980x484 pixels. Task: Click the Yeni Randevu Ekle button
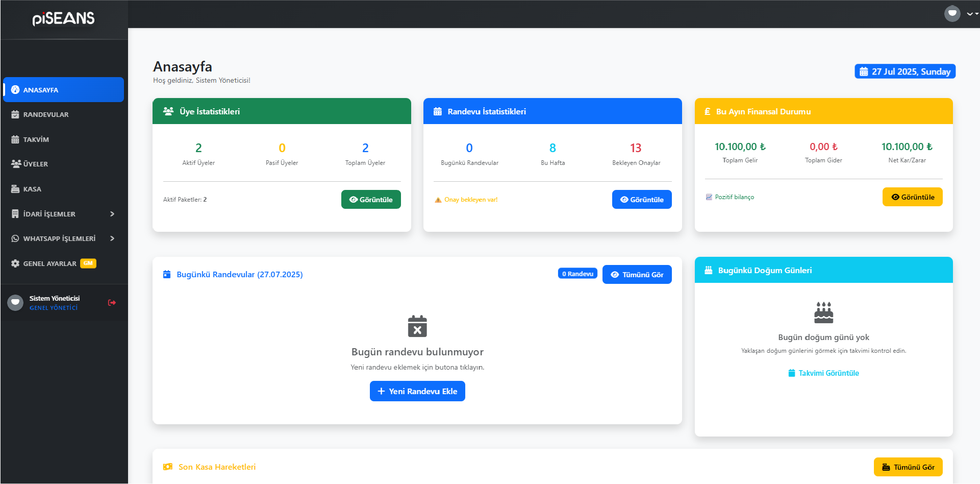tap(417, 391)
